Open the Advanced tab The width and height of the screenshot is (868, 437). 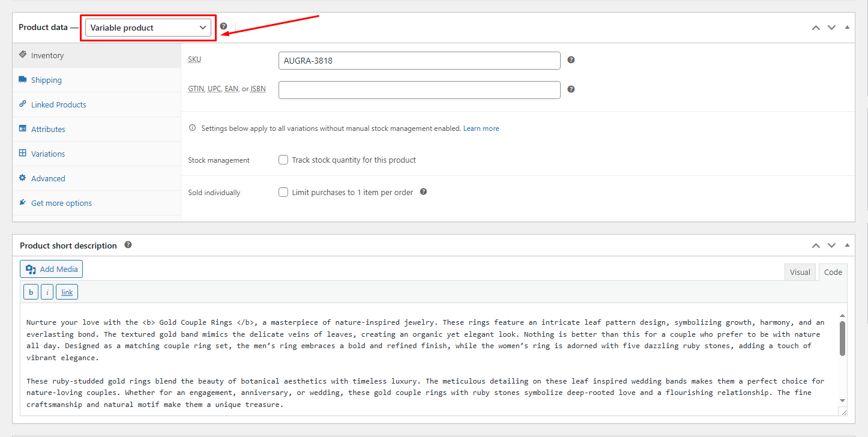tap(97, 178)
